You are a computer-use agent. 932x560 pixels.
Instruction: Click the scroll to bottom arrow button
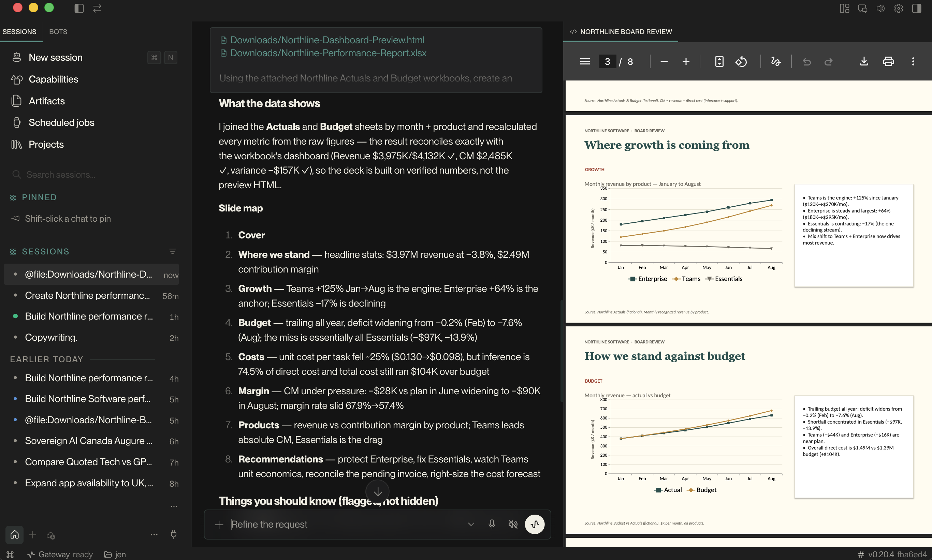click(x=378, y=491)
